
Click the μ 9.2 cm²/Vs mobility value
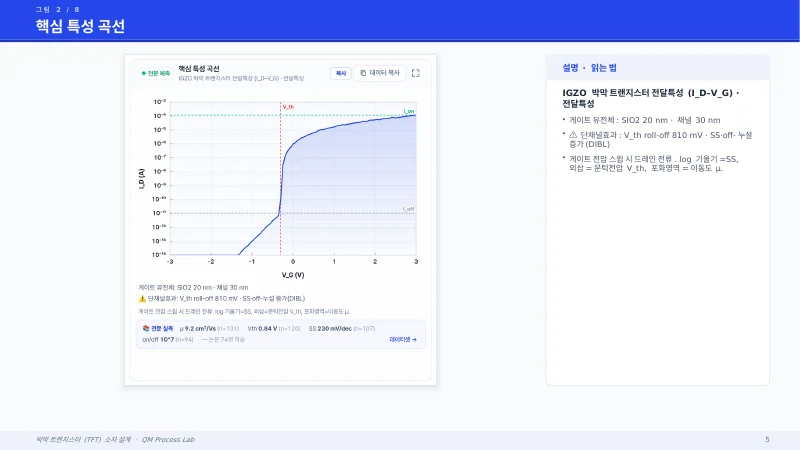click(197, 329)
